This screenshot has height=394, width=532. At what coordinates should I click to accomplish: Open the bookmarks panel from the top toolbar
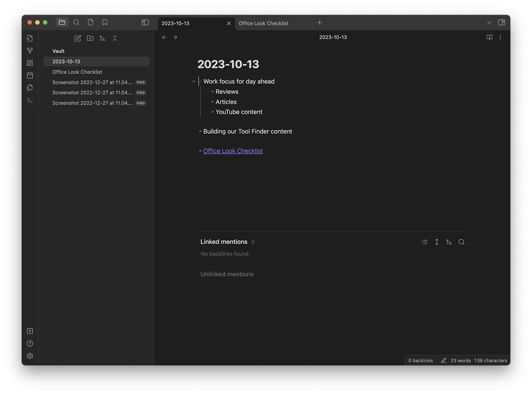point(104,22)
